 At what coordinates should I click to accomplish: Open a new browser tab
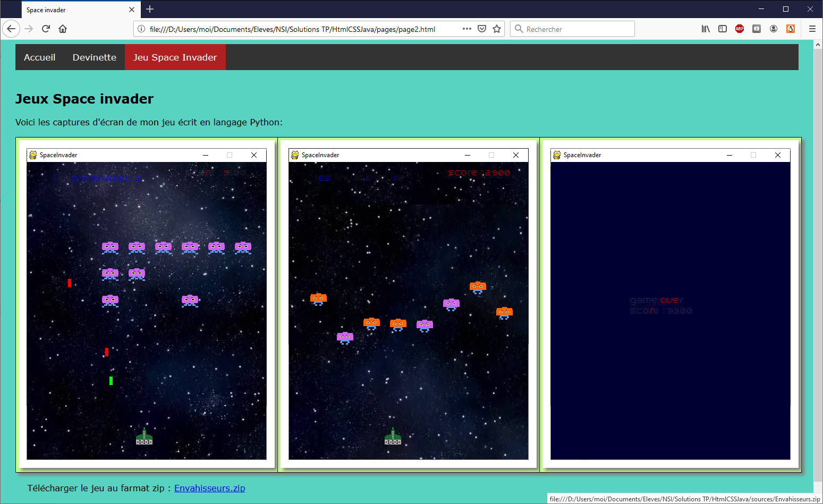[150, 9]
